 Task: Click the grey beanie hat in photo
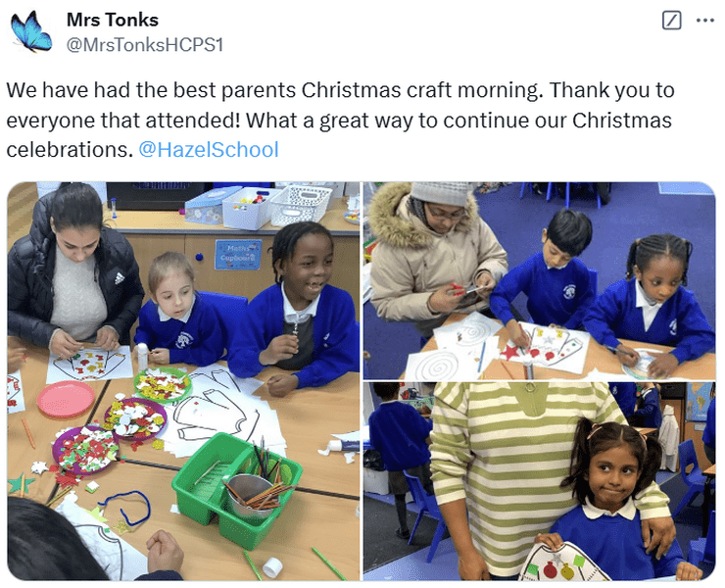(x=443, y=192)
